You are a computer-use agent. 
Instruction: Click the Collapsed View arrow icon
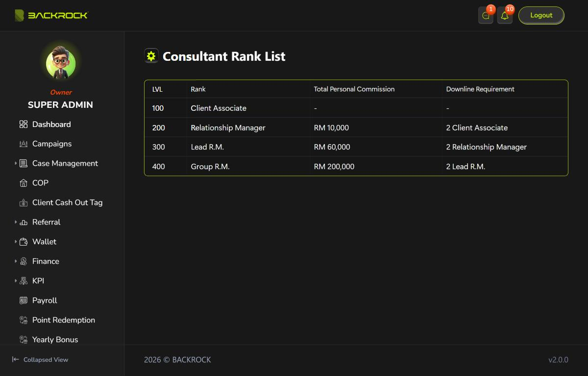pos(16,359)
